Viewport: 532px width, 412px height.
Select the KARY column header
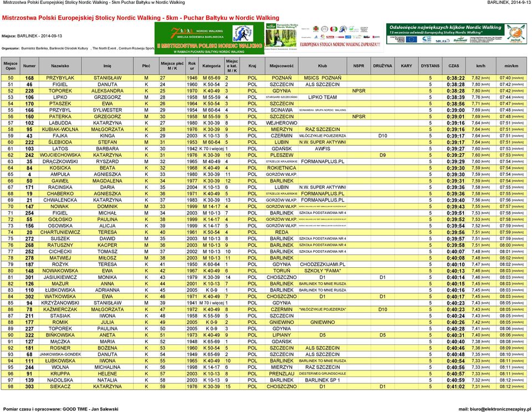point(406,66)
